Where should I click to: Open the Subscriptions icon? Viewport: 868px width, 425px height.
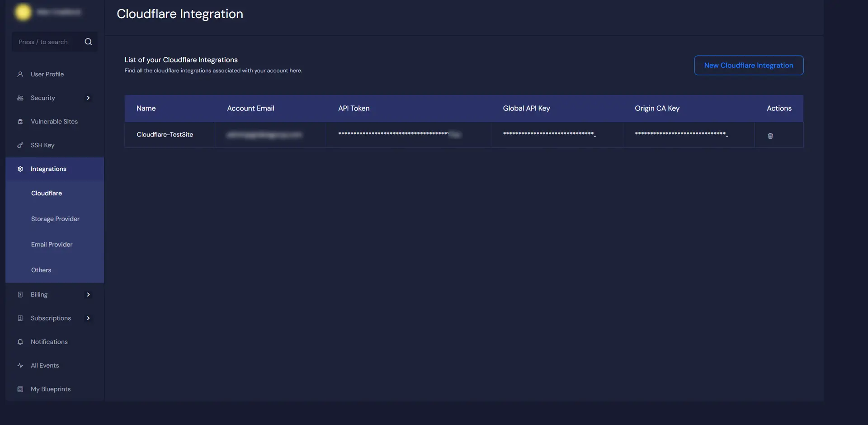click(x=20, y=318)
